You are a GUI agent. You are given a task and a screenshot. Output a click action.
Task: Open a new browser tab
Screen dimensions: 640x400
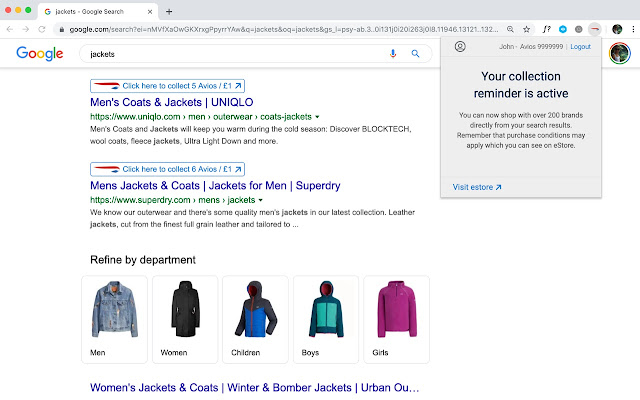click(168, 10)
